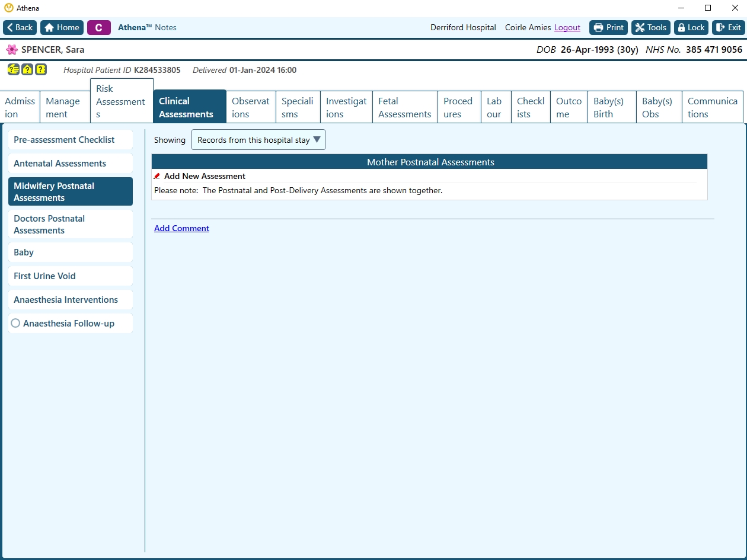Select the Clinical Assessments tab
747x560 pixels.
point(190,107)
